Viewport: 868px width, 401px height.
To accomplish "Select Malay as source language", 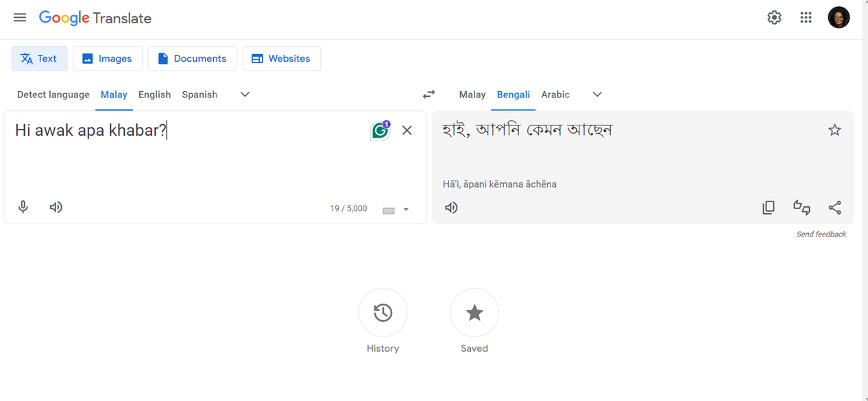I will tap(114, 95).
